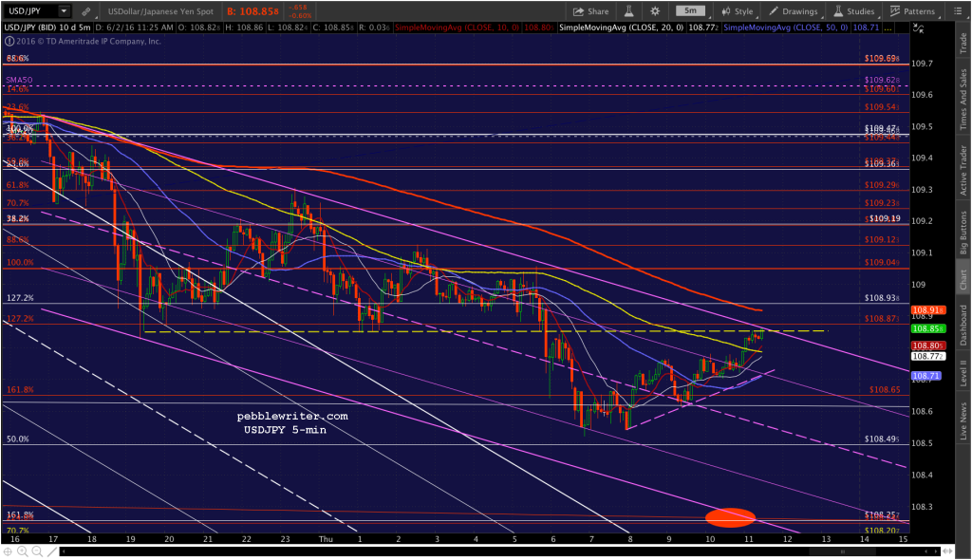This screenshot has height=560, width=972.
Task: Click the USDollar/Japanese Yen Spot description
Action: 160,11
